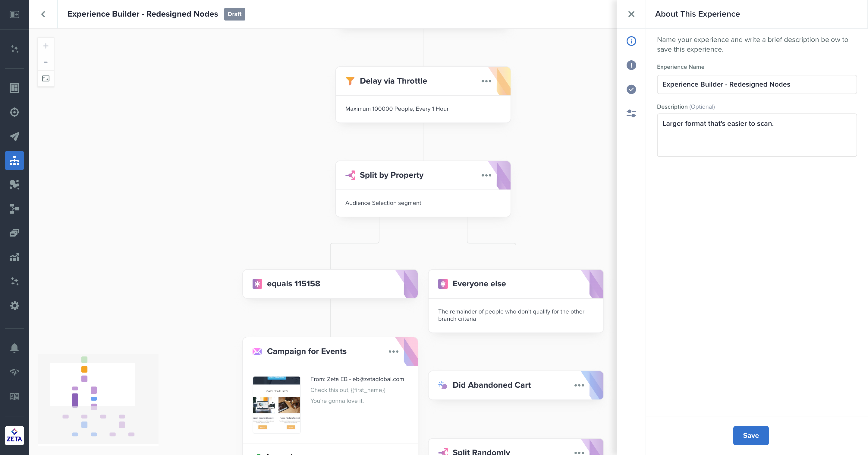Click the fit-to-screen canvas icon
868x455 pixels.
[46, 78]
